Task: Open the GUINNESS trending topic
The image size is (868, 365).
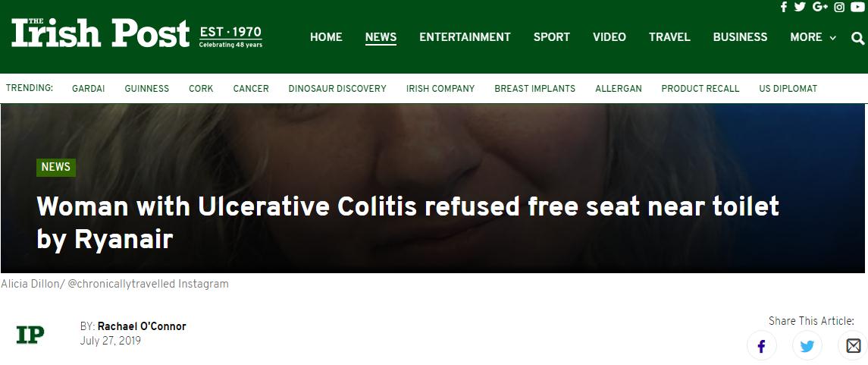Action: pos(147,89)
